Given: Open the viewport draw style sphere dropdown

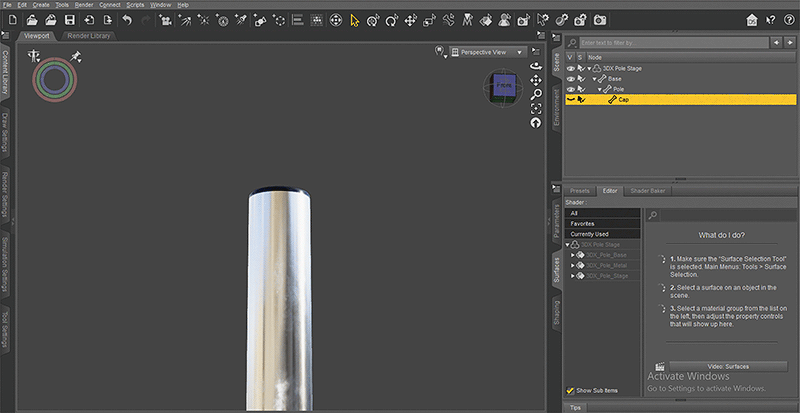Looking at the screenshot, I should click(440, 52).
